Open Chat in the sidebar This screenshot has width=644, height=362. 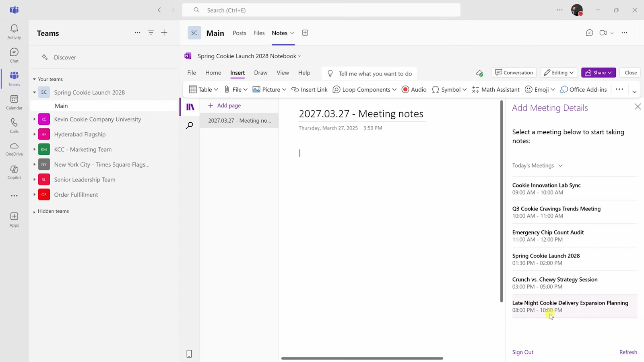[14, 55]
